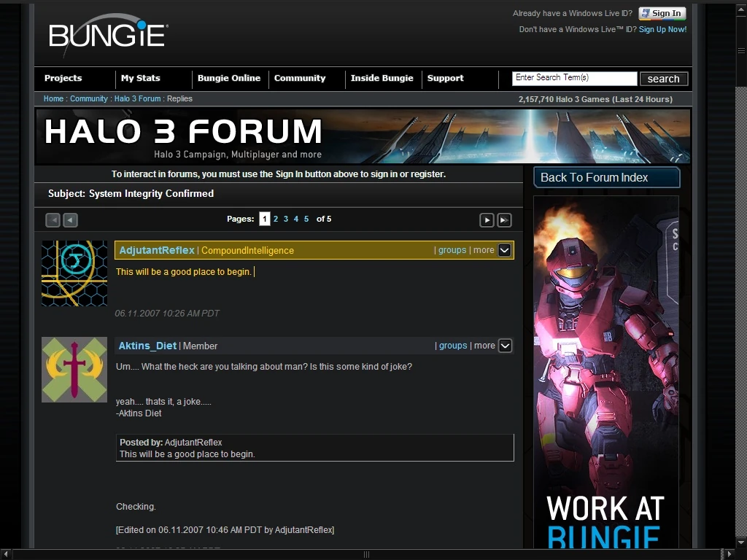Click Back To Forum Index button
Image resolution: width=747 pixels, height=560 pixels.
pos(606,178)
